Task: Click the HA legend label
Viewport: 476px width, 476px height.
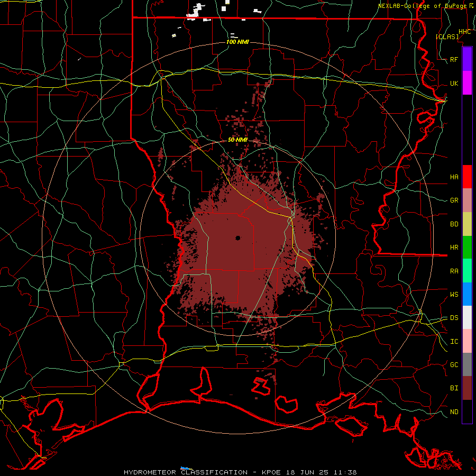Action: 454,177
